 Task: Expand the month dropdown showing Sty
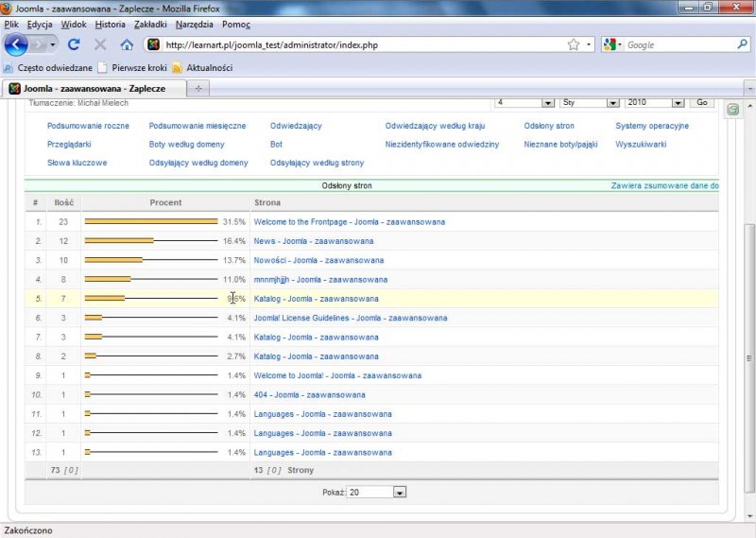[x=612, y=102]
